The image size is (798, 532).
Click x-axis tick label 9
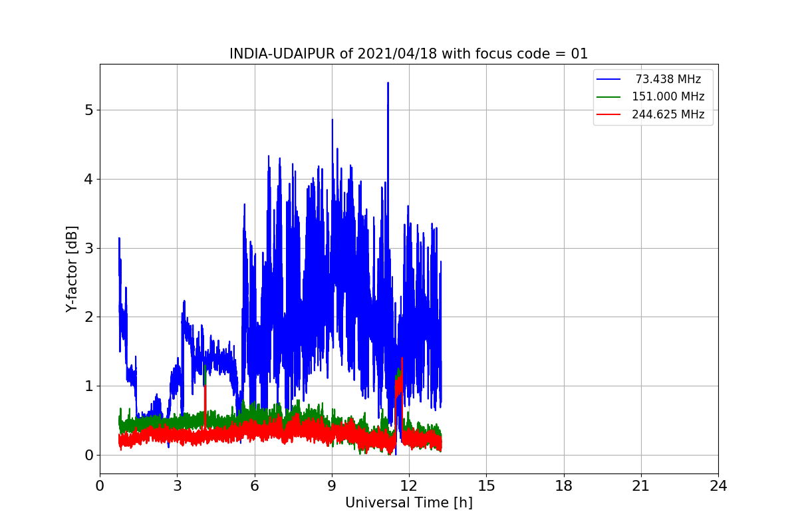tap(332, 486)
